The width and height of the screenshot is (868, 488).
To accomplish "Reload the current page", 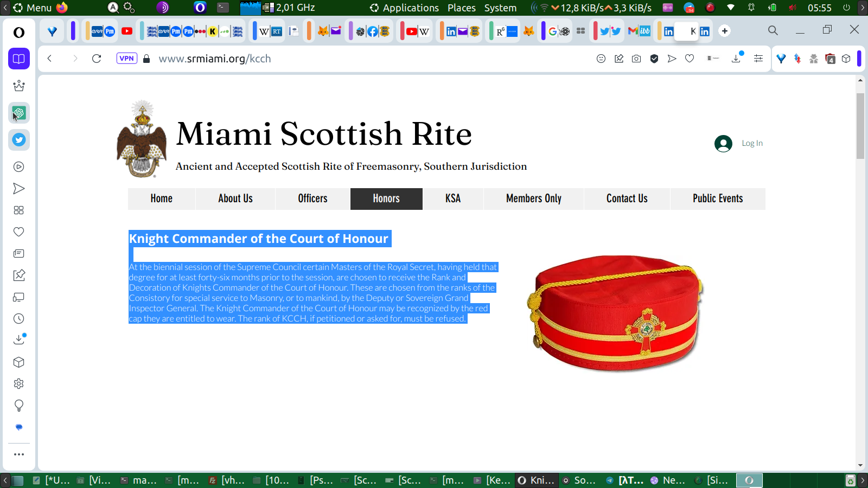I will (x=97, y=59).
